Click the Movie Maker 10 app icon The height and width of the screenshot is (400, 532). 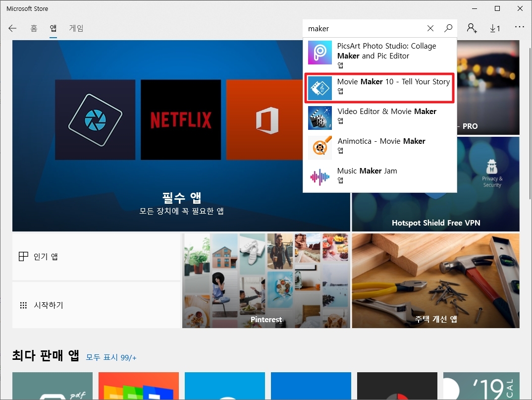click(x=320, y=88)
